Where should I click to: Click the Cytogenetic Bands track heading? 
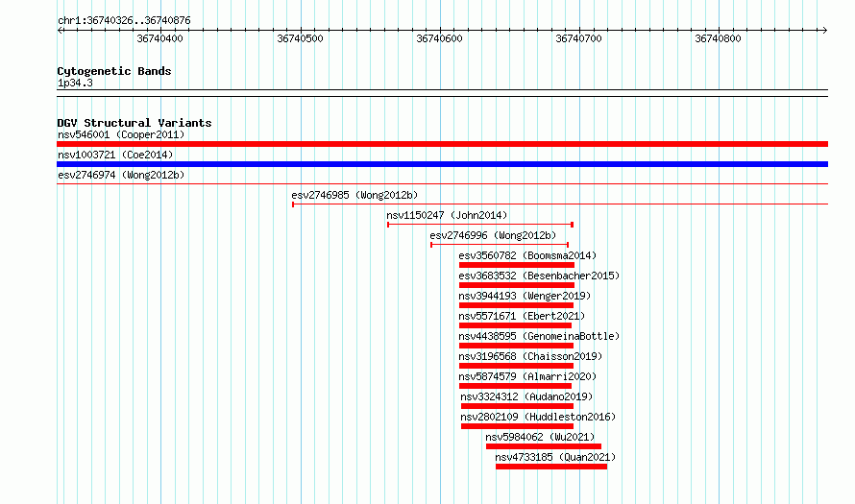114,71
